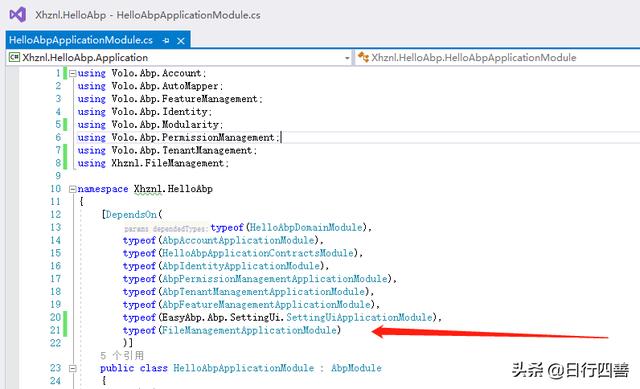Click 'AbpFeatureManagementApplicationModule' on line 19

coord(266,305)
